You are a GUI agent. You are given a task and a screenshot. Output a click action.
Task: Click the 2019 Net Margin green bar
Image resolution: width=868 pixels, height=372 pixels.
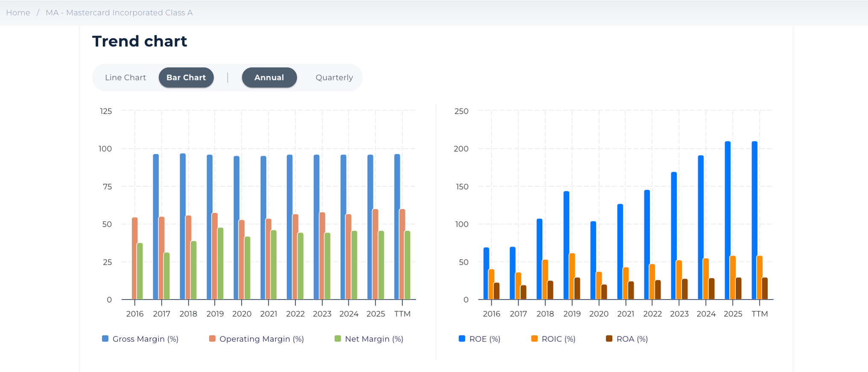pos(220,263)
